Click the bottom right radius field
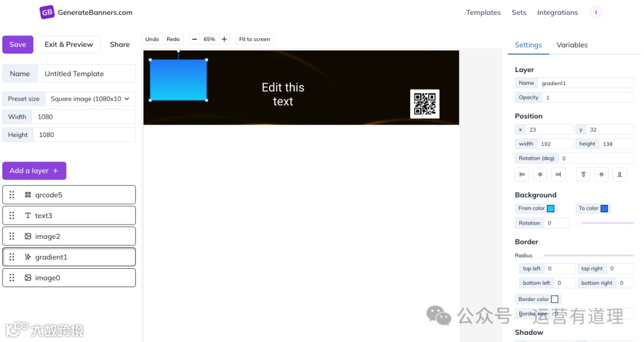 625,283
